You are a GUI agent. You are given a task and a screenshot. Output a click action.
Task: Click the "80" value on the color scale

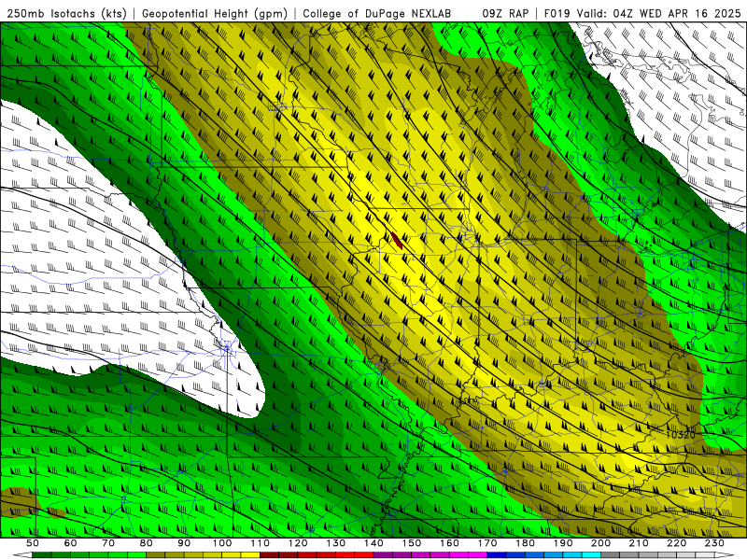pos(147,543)
